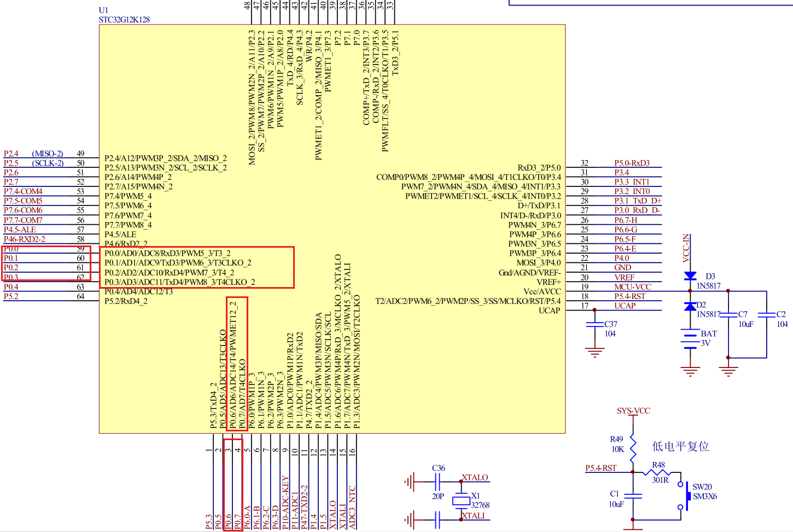Click bottom net label P6.0-A

pos(247,517)
